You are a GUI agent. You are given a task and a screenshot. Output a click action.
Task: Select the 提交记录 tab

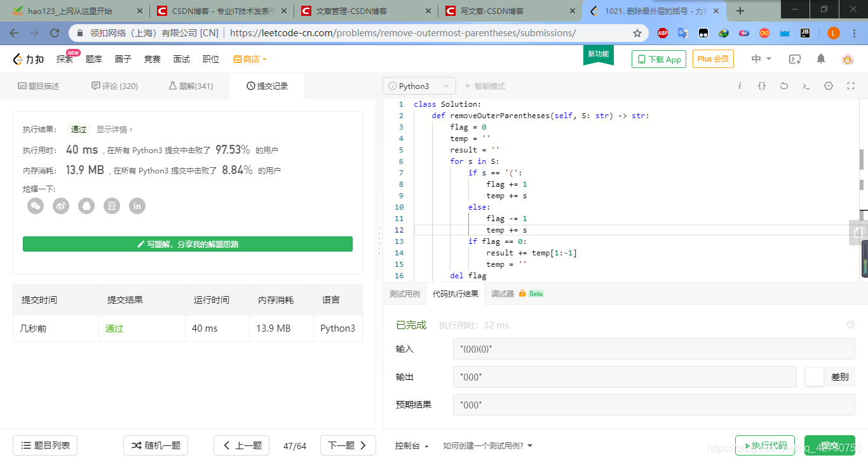(267, 86)
